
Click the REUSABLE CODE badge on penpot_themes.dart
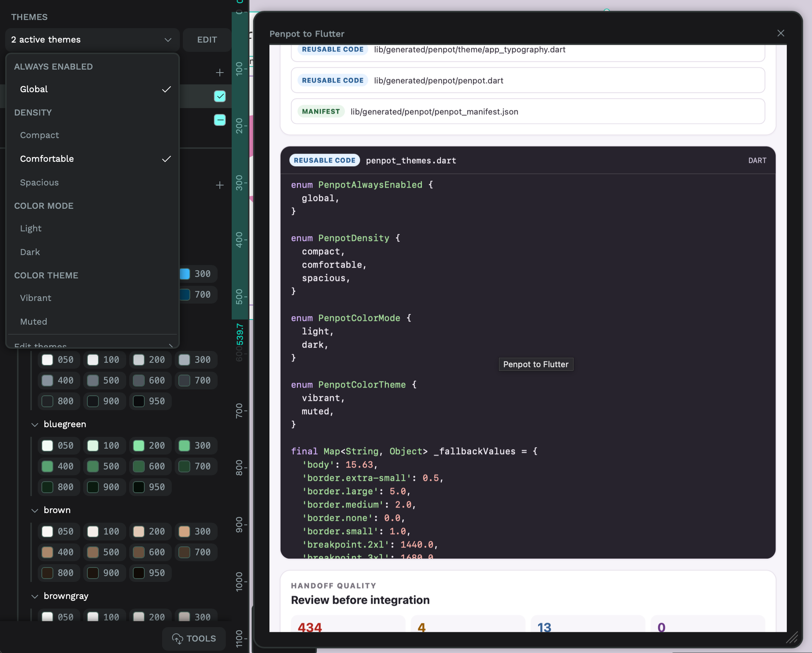point(324,161)
